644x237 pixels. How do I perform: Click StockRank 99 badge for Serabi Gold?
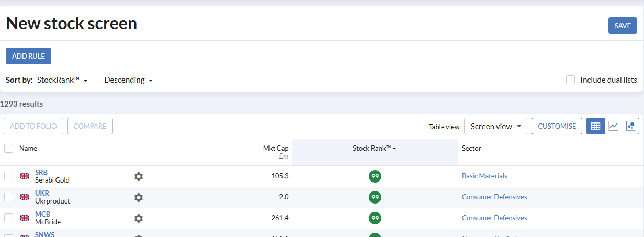(x=375, y=176)
